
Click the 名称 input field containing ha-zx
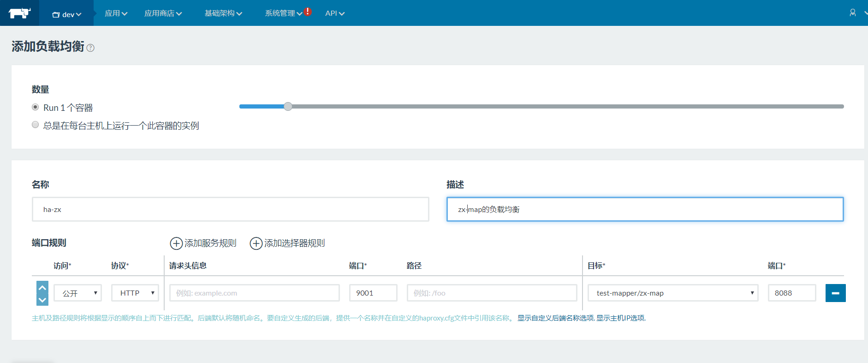point(231,210)
